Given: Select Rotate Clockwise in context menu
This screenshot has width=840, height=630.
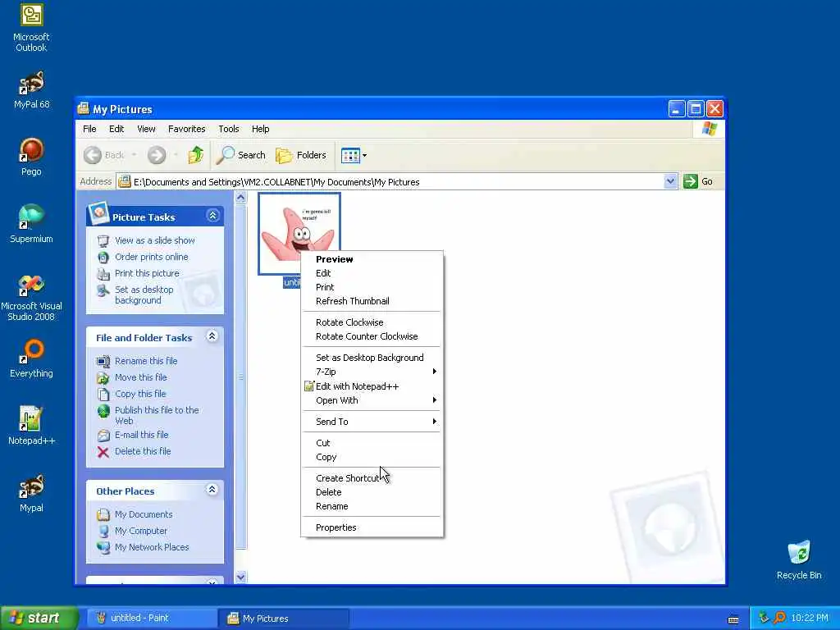Looking at the screenshot, I should pos(372,322).
